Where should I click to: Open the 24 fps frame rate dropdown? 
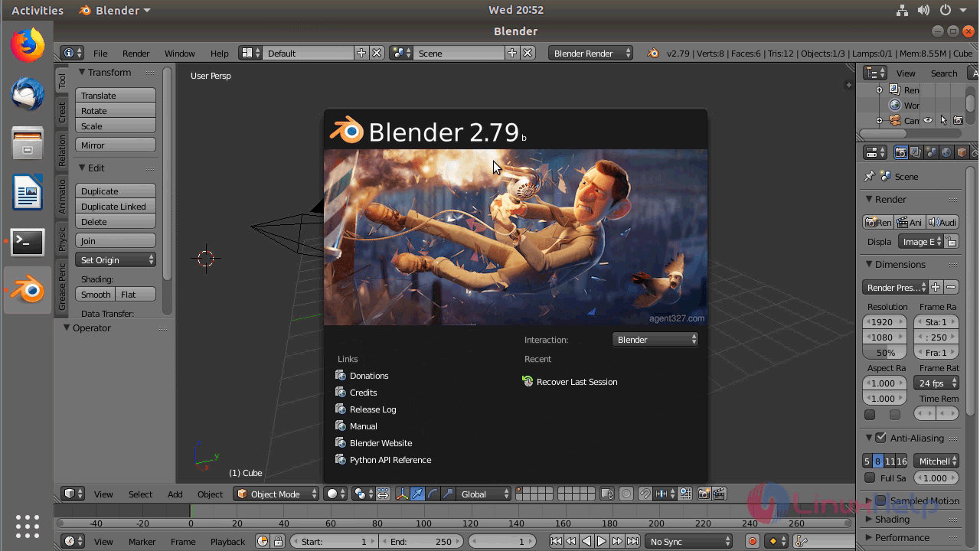936,383
